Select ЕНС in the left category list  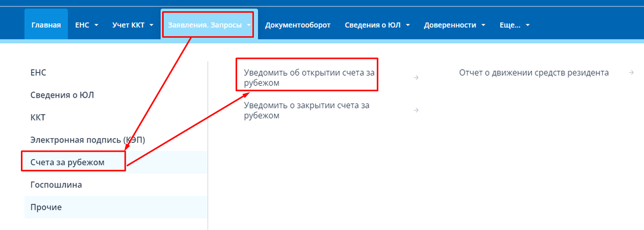[116, 73]
